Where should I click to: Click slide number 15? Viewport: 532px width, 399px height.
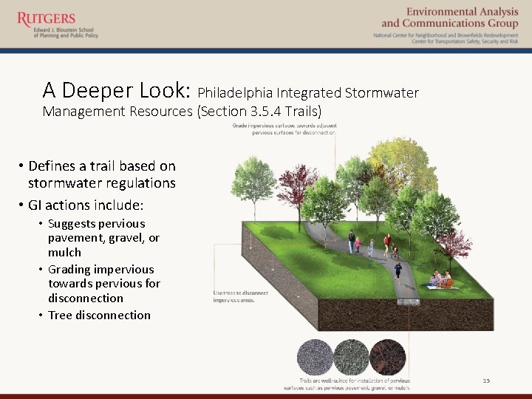tap(486, 381)
